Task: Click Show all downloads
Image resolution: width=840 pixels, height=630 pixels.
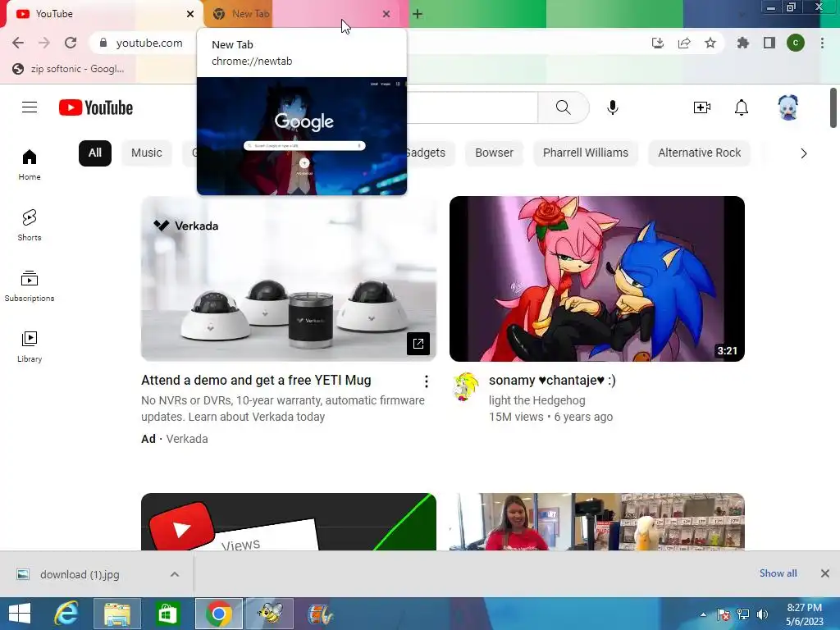Action: (x=778, y=573)
